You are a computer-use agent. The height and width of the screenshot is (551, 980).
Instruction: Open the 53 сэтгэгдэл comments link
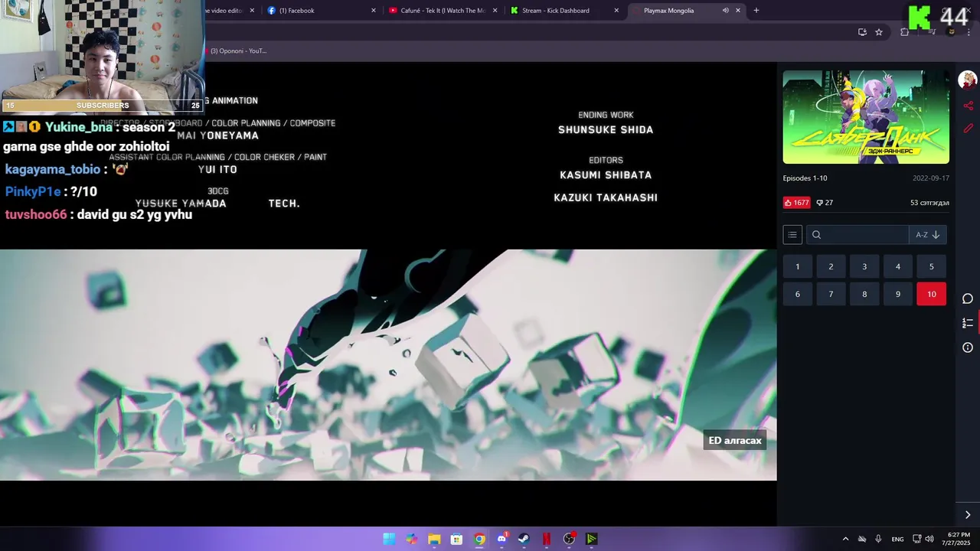tap(929, 203)
